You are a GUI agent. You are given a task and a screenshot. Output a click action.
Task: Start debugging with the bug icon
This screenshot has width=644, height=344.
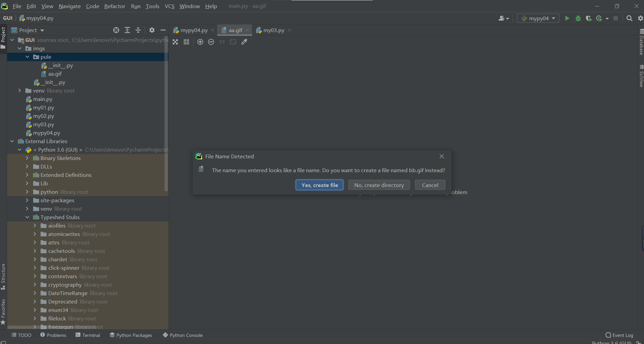(578, 18)
